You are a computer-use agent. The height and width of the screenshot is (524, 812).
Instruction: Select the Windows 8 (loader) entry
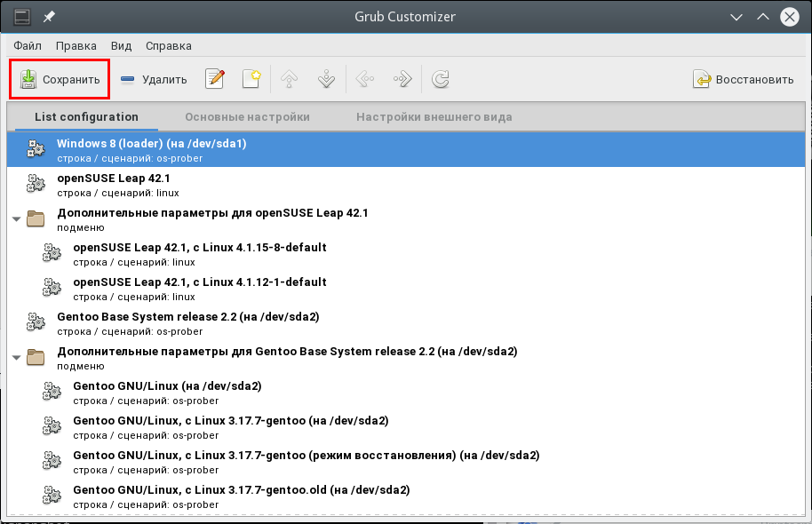[x=406, y=149]
